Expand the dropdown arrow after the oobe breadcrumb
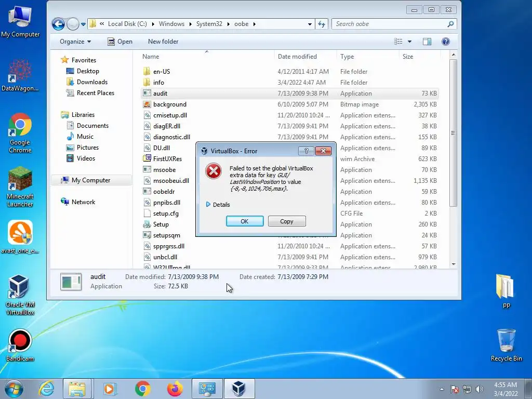532x399 pixels. pos(254,24)
